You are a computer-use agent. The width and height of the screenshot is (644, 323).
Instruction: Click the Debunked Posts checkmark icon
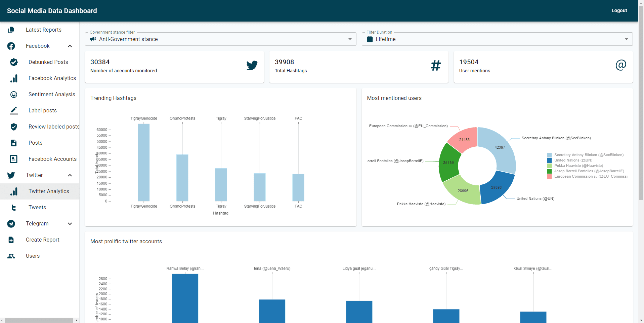pos(14,62)
